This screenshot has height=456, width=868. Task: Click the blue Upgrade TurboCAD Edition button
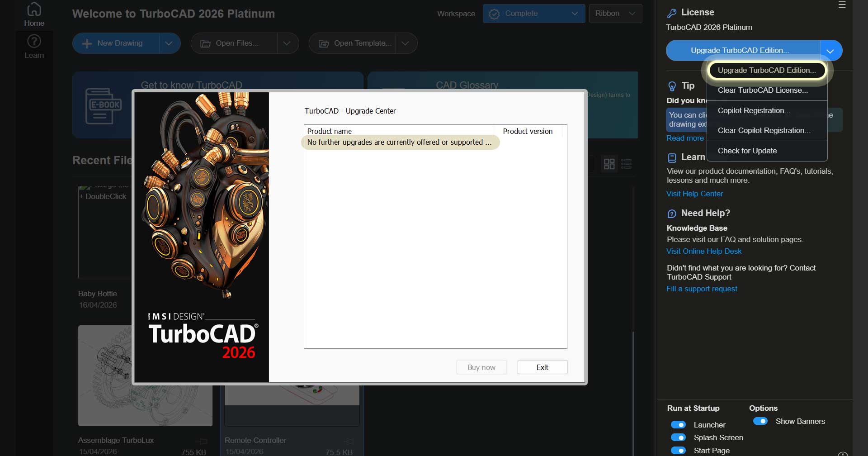[743, 51]
